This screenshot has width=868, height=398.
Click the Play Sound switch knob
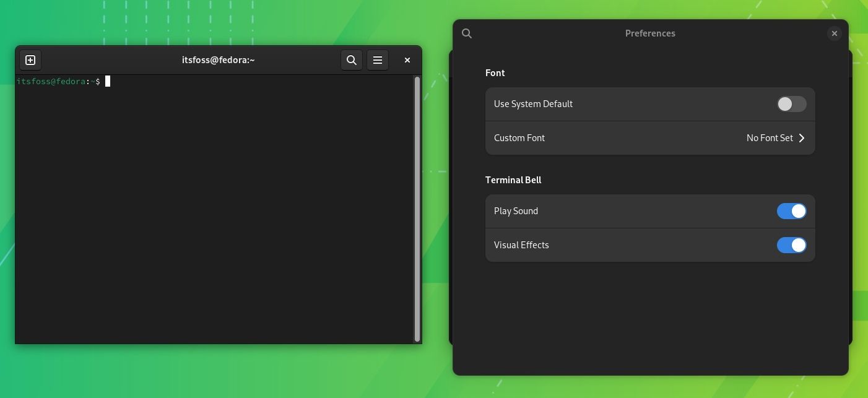799,211
